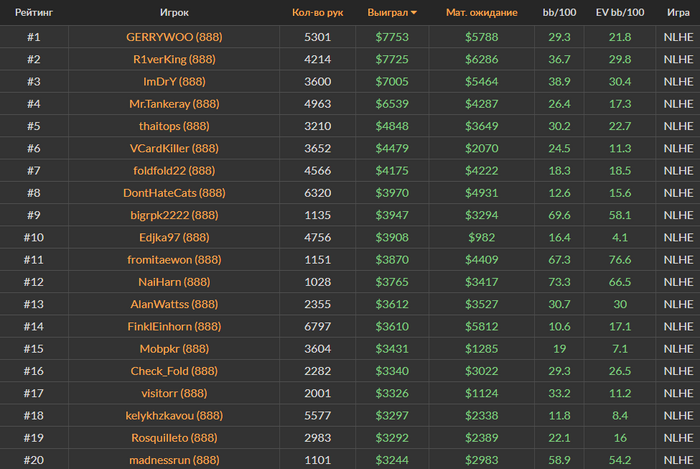Select kelykhzkavou (888) player link
The width and height of the screenshot is (700, 469).
[x=174, y=415]
